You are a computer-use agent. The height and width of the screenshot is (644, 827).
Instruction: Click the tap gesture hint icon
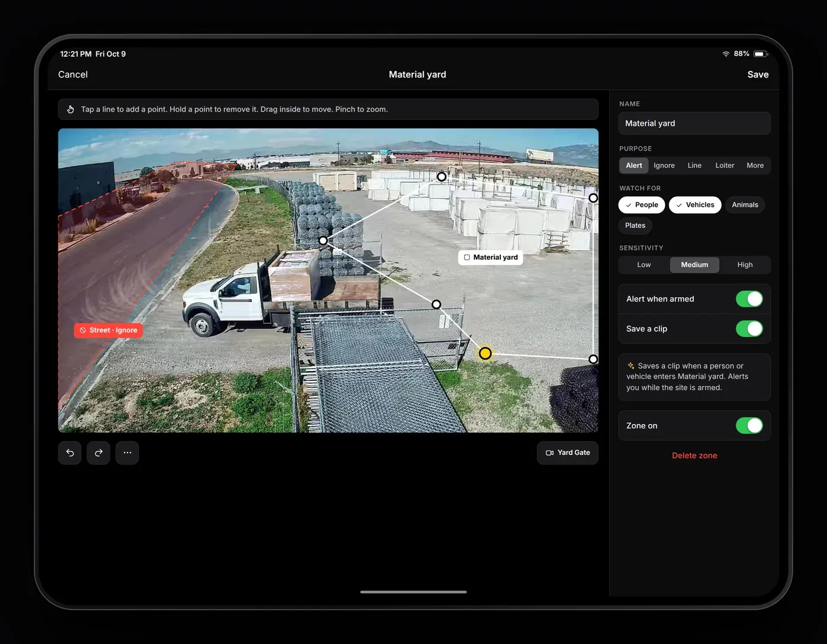click(71, 109)
